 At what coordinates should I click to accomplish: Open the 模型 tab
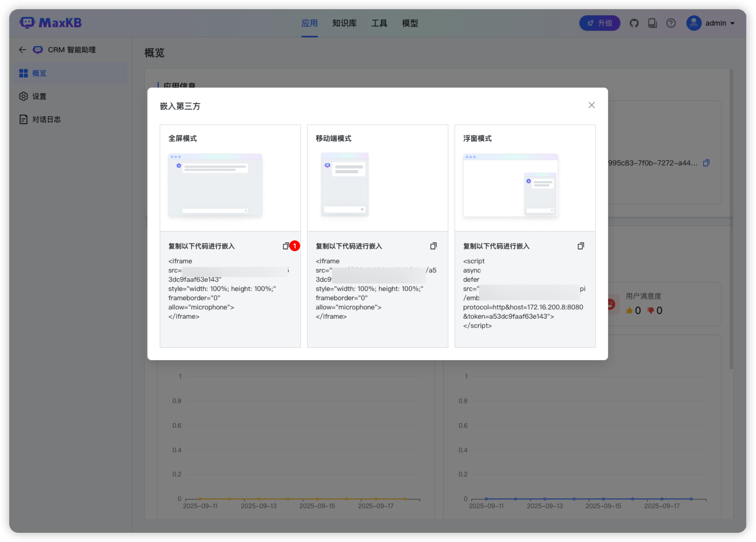click(410, 23)
